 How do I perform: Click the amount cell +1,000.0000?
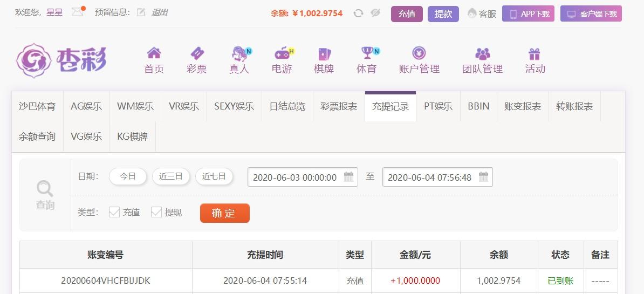(415, 281)
